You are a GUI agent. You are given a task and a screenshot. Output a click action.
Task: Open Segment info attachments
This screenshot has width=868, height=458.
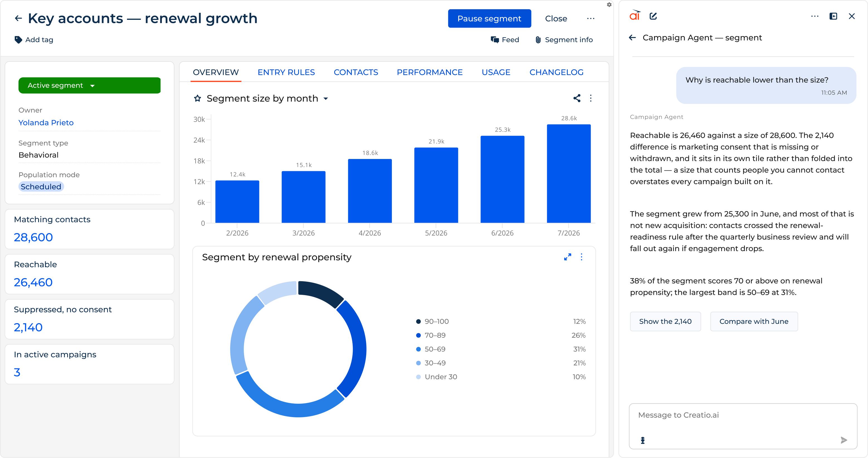tap(564, 40)
